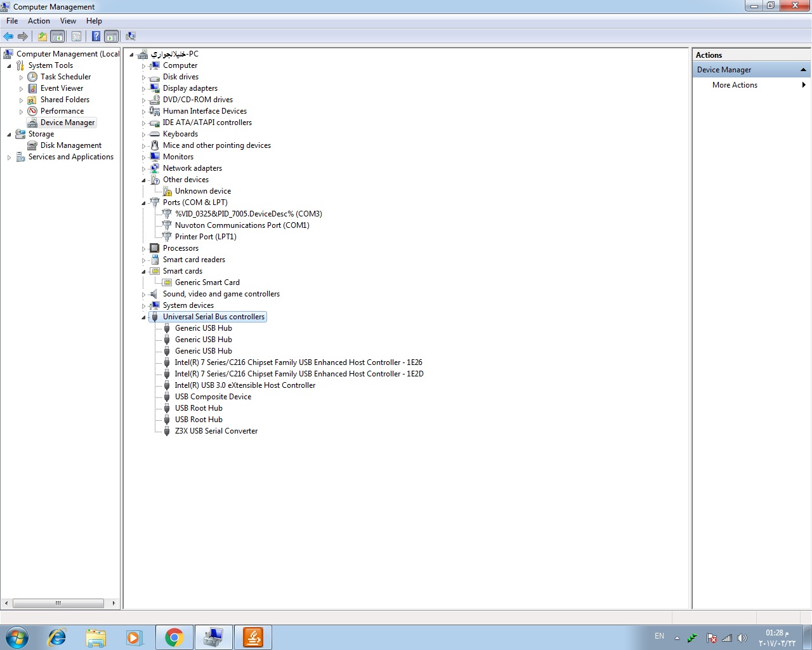Screen dimensions: 812x650
Task: Click the Printer Port (LPT1) icon
Action: coord(167,237)
